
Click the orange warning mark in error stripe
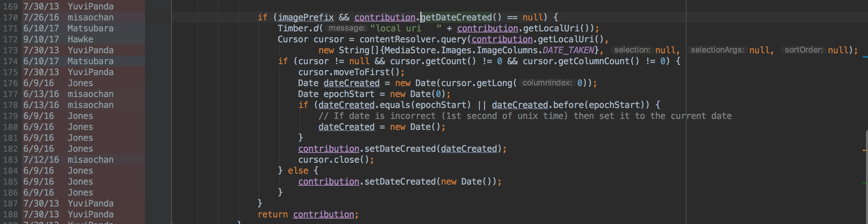865,150
